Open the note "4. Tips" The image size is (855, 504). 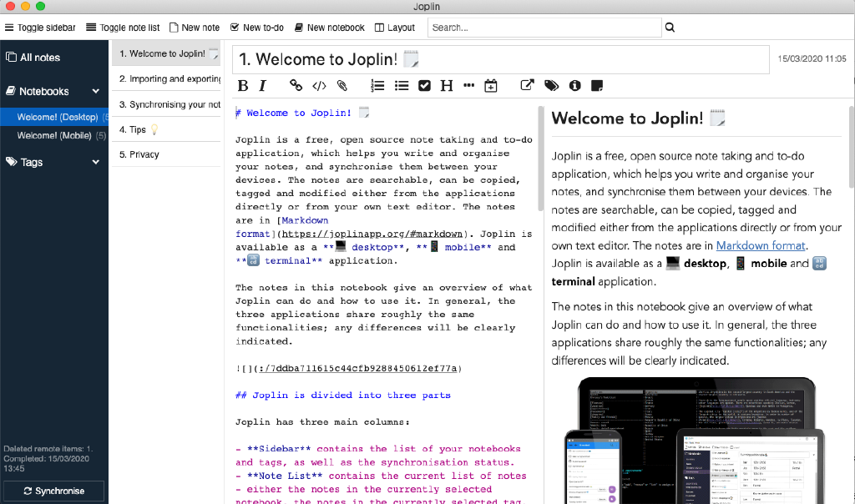point(133,129)
